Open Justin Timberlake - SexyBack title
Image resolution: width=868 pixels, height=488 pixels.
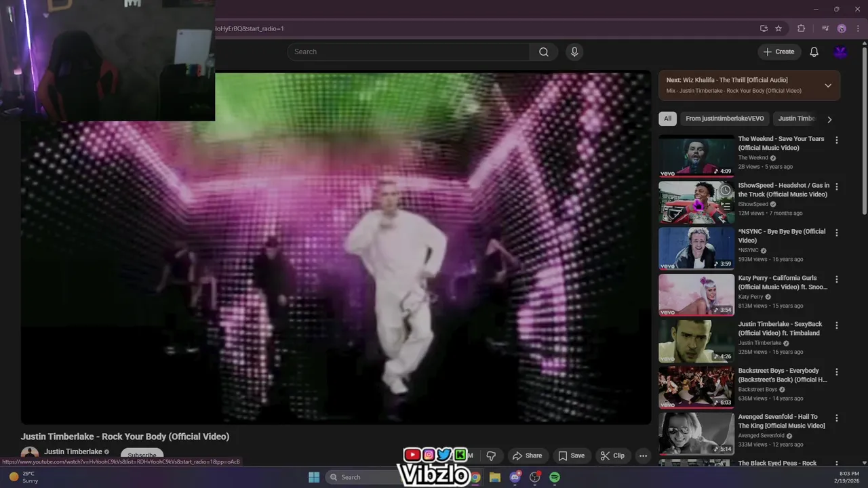[780, 329]
